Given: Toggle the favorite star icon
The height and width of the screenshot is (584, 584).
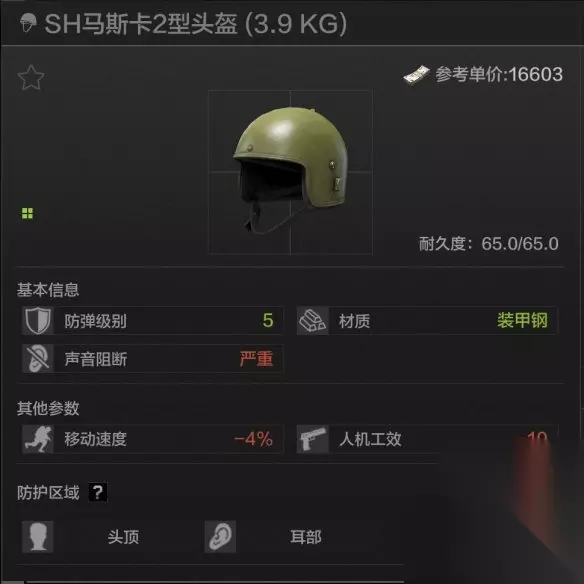Looking at the screenshot, I should point(31,77).
